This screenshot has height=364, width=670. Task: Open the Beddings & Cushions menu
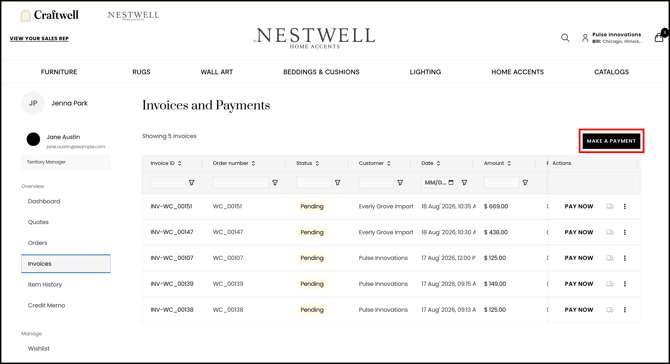click(321, 72)
